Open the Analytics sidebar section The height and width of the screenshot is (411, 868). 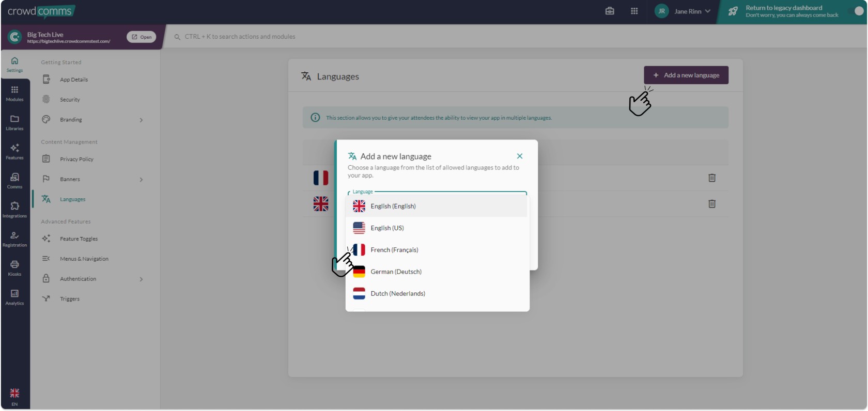(14, 297)
